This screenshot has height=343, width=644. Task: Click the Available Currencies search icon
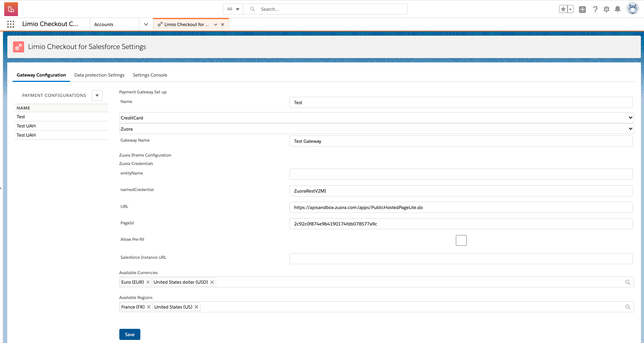[x=628, y=282]
